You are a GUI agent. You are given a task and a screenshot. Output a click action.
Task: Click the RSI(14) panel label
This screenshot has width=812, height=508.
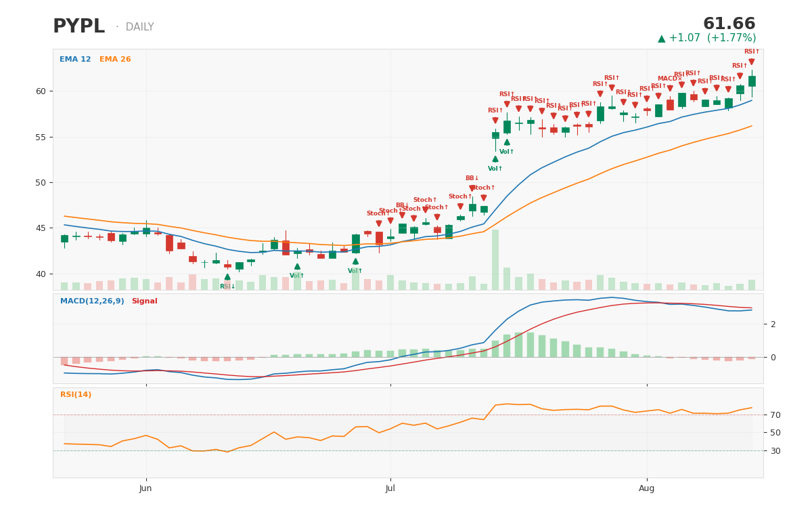pos(76,395)
